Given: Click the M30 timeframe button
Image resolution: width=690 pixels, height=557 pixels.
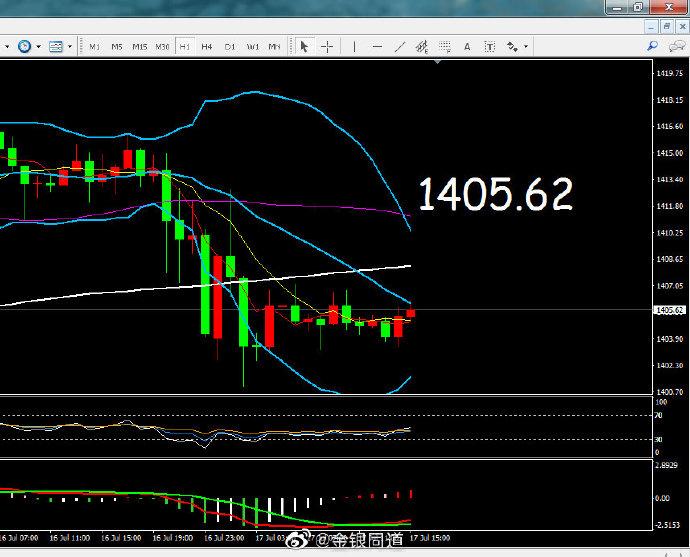Looking at the screenshot, I should (162, 46).
